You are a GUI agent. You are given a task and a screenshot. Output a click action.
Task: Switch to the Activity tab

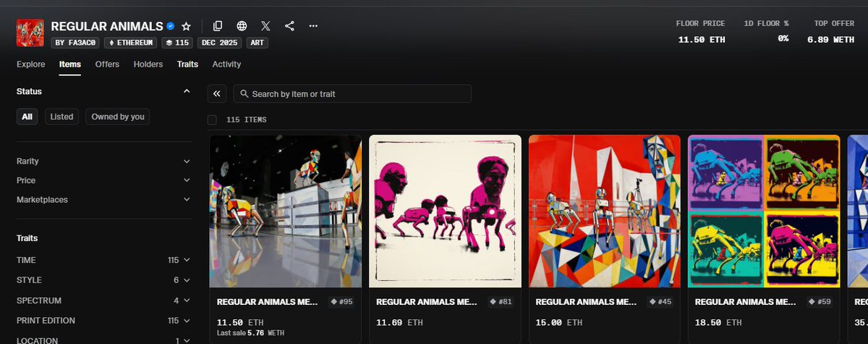[x=226, y=64]
